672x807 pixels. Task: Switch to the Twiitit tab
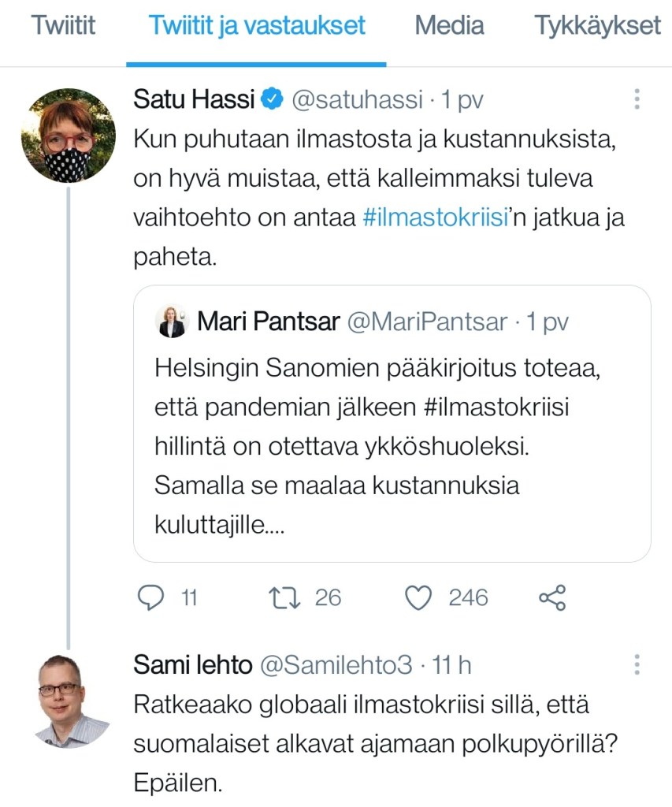(63, 25)
